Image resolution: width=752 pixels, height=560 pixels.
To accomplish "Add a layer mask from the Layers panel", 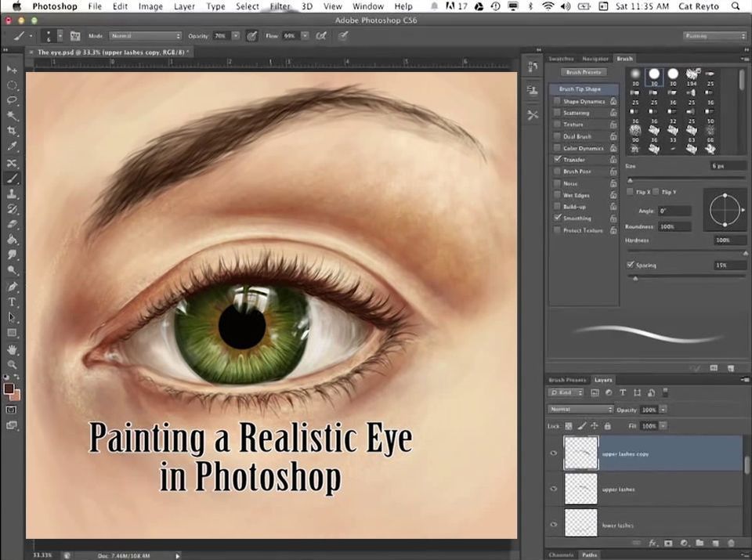I will tap(667, 543).
